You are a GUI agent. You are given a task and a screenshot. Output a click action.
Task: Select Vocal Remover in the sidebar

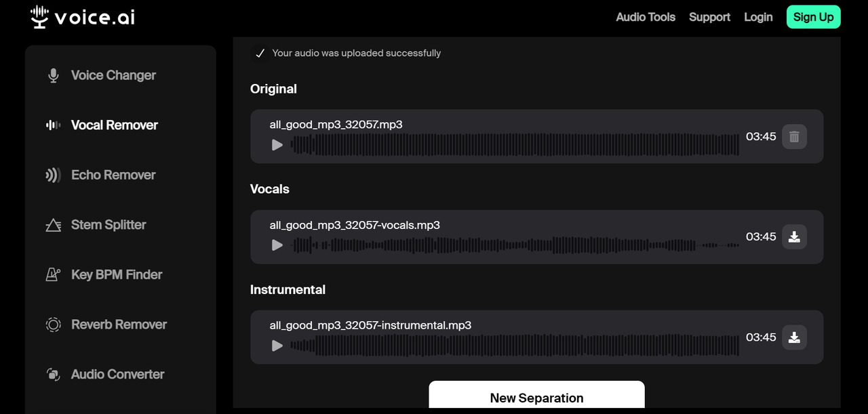pyautogui.click(x=114, y=125)
